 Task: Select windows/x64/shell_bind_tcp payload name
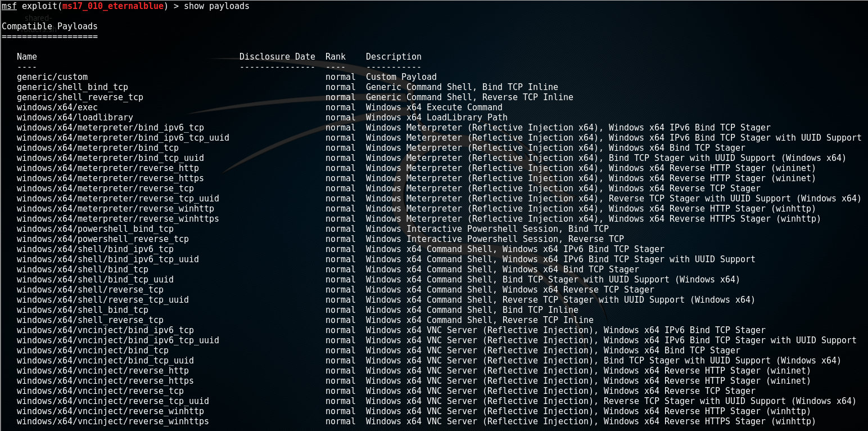(83, 310)
